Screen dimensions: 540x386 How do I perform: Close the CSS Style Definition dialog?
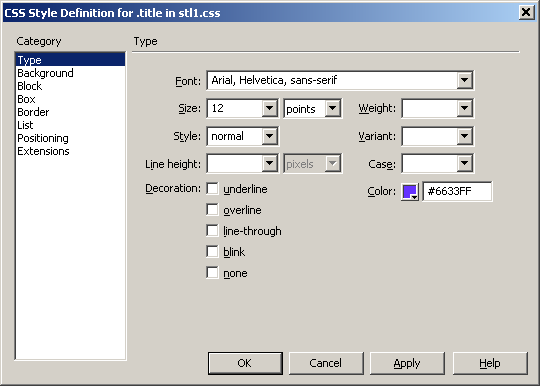526,12
